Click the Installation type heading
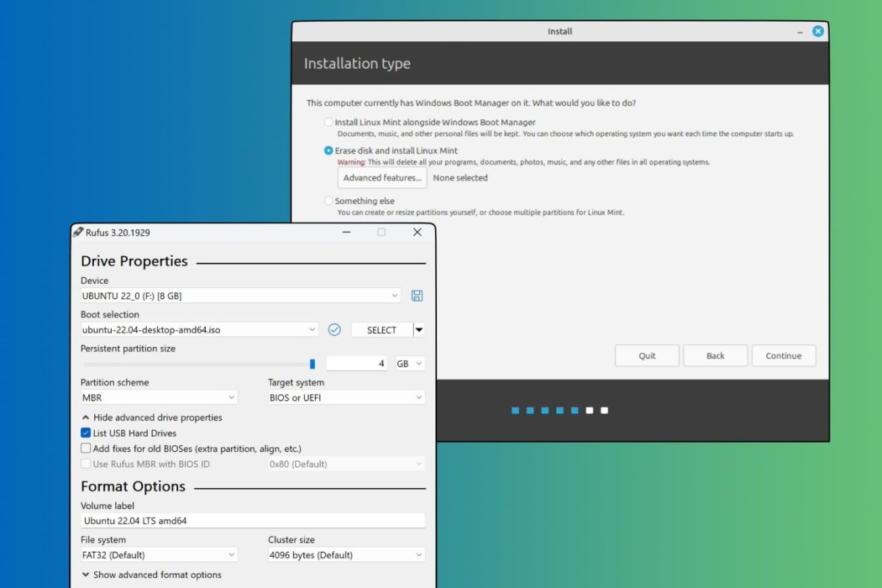Image resolution: width=882 pixels, height=588 pixels. coord(357,64)
